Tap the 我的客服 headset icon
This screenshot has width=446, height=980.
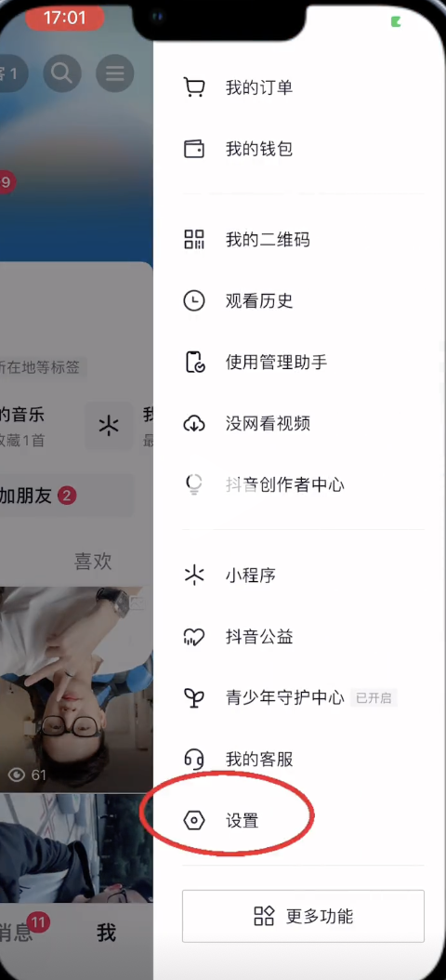pos(194,760)
